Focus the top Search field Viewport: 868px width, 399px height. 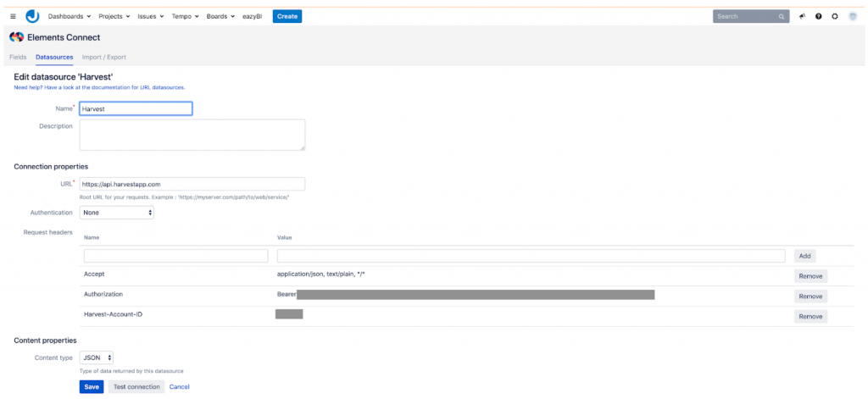click(x=751, y=17)
